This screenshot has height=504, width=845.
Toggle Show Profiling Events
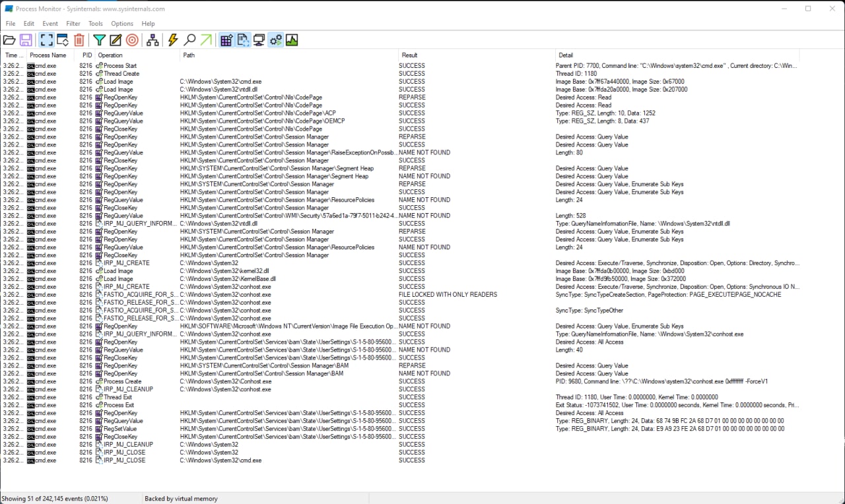[x=292, y=40]
